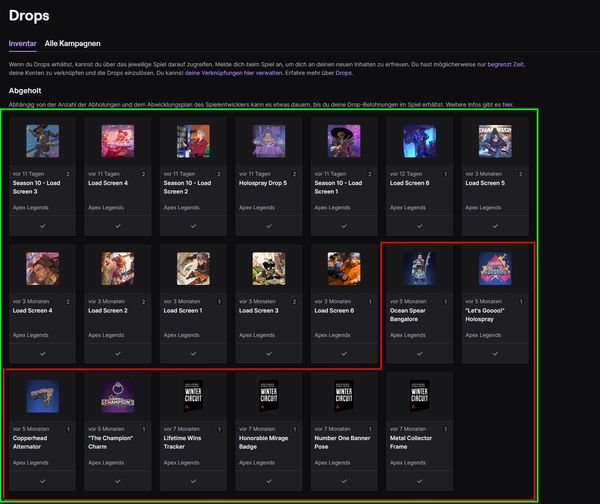Click the 'Ocean Spear Bangalore' title

[x=408, y=315]
